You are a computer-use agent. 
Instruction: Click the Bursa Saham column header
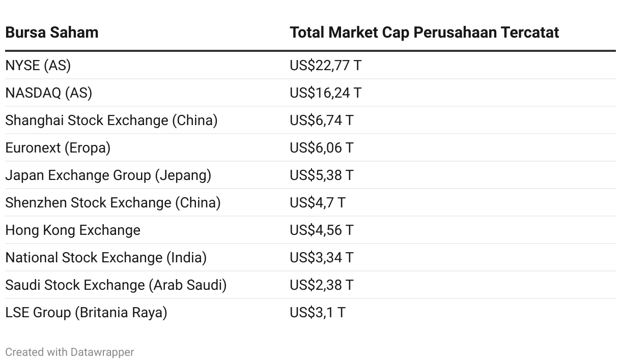point(52,33)
